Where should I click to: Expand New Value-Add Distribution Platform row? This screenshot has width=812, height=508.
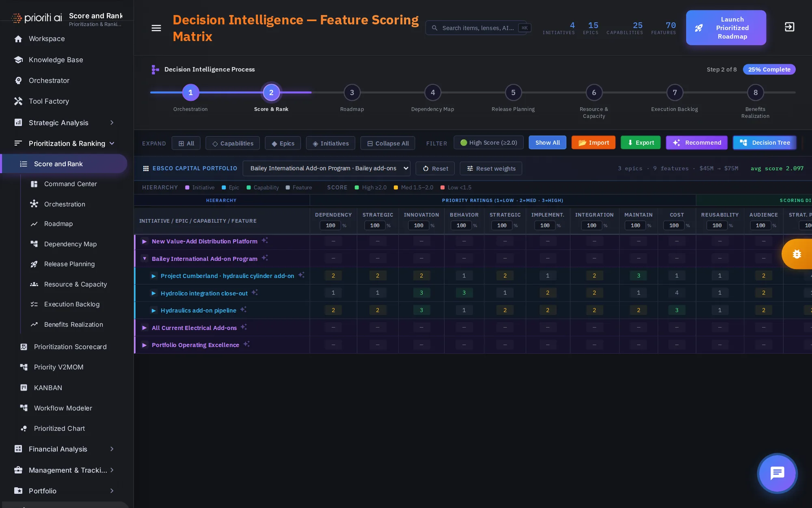click(144, 241)
